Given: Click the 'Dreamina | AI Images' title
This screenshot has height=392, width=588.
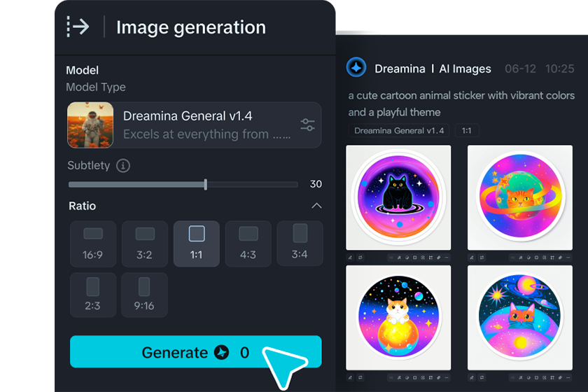Looking at the screenshot, I should 433,69.
